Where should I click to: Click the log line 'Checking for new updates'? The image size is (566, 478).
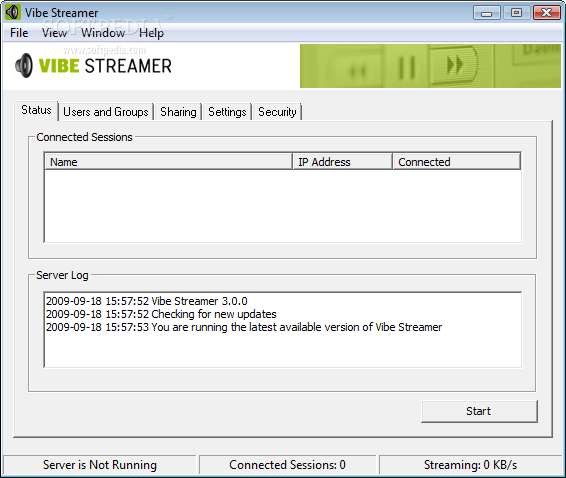click(x=161, y=314)
